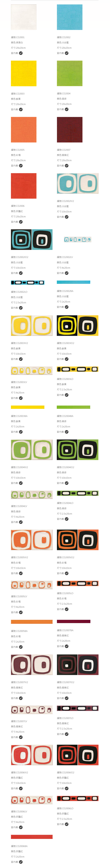The width and height of the screenshot is (110, 868).
Task: Select the solid blue CD2002BA color strip
Action: [74, 282]
